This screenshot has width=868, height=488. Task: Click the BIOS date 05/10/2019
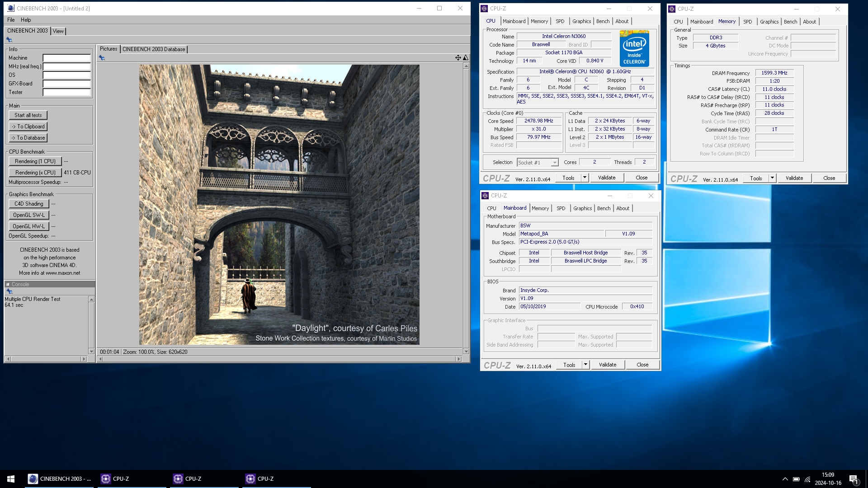coord(549,306)
